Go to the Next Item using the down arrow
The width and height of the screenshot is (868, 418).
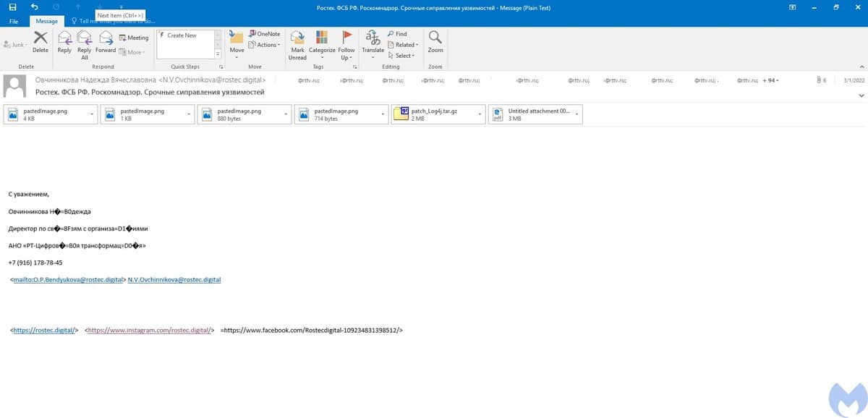(100, 7)
